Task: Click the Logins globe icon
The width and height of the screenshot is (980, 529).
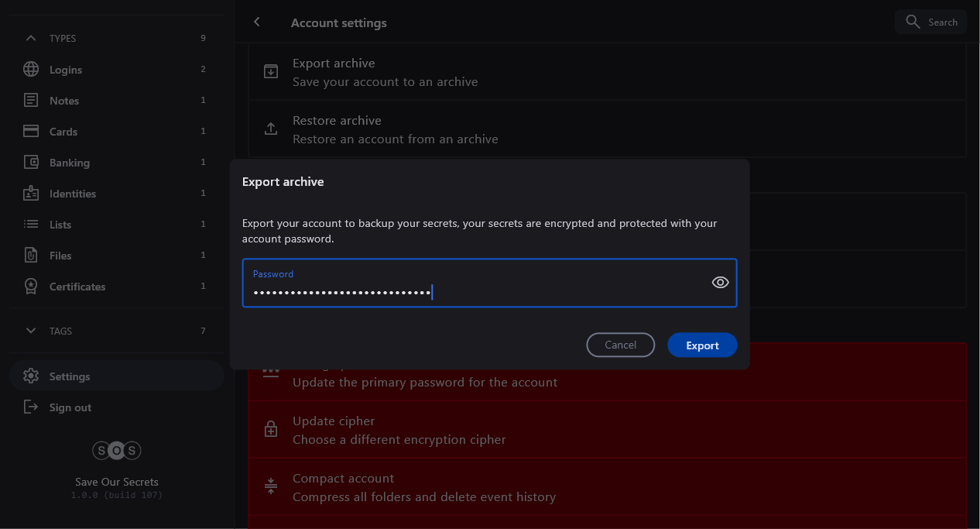Action: tap(31, 70)
